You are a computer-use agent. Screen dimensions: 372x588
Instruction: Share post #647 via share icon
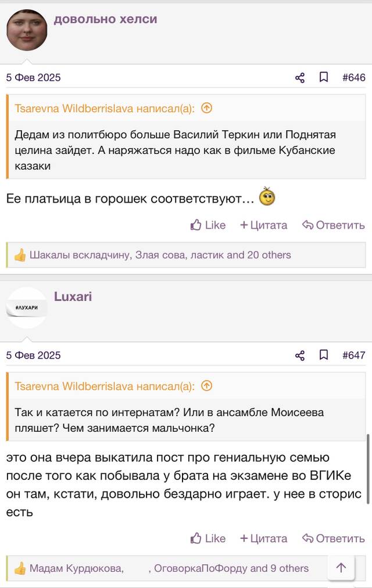point(299,356)
